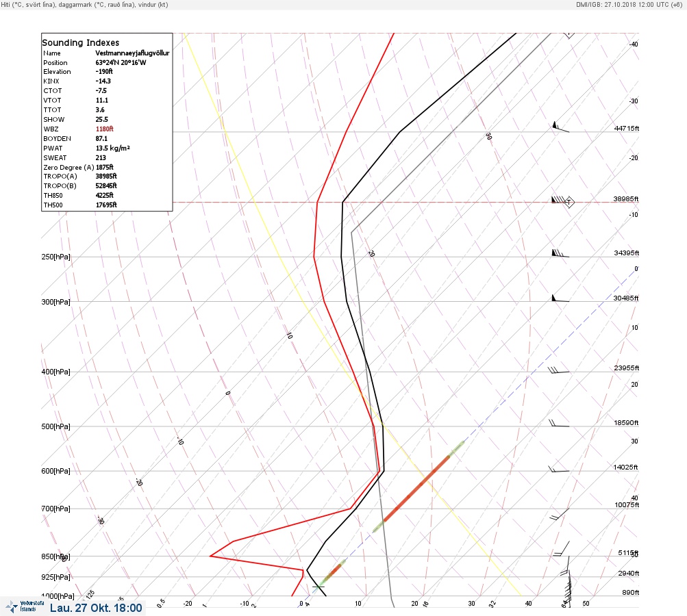Screen dimensions: 687x616
Task: Click the 250[hPa] pressure label
Action: (x=55, y=257)
